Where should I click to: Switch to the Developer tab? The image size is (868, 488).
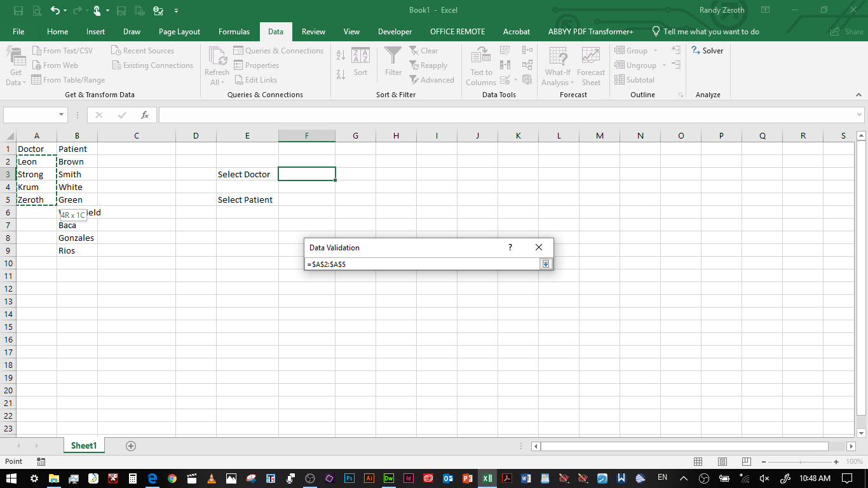(395, 32)
